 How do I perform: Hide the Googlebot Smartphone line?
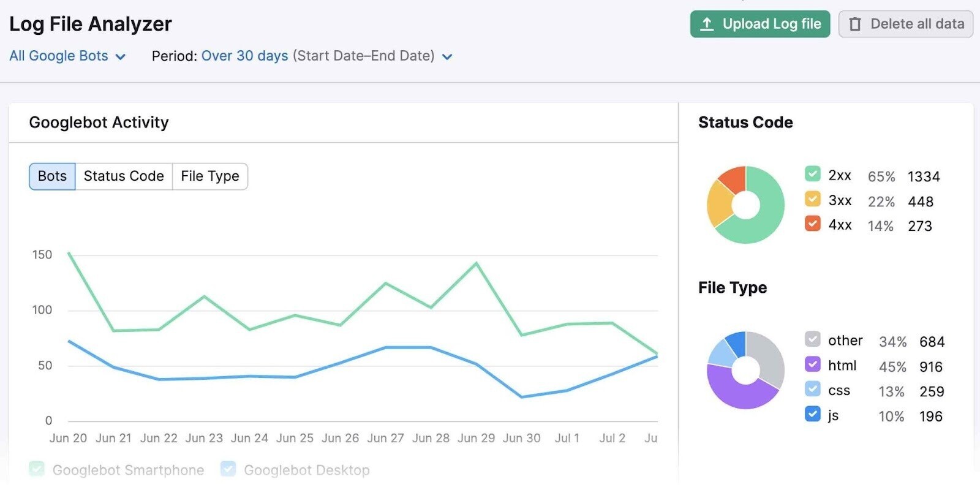(x=37, y=469)
